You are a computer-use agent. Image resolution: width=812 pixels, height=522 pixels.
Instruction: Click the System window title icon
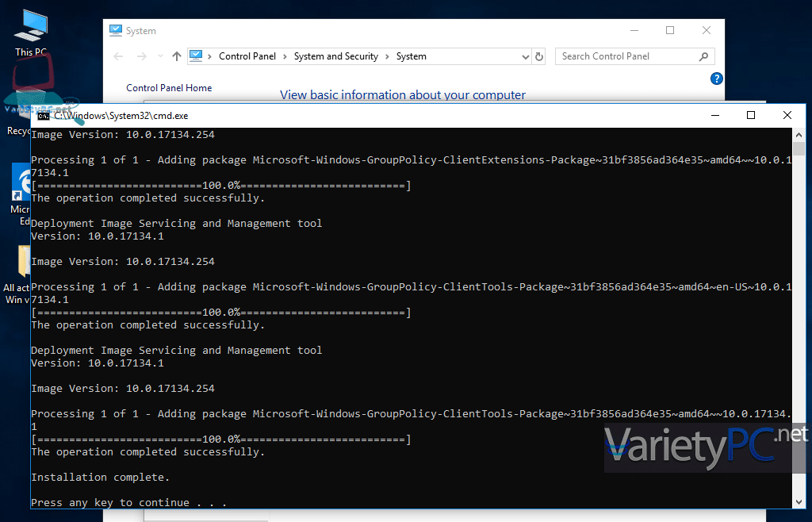(x=116, y=31)
